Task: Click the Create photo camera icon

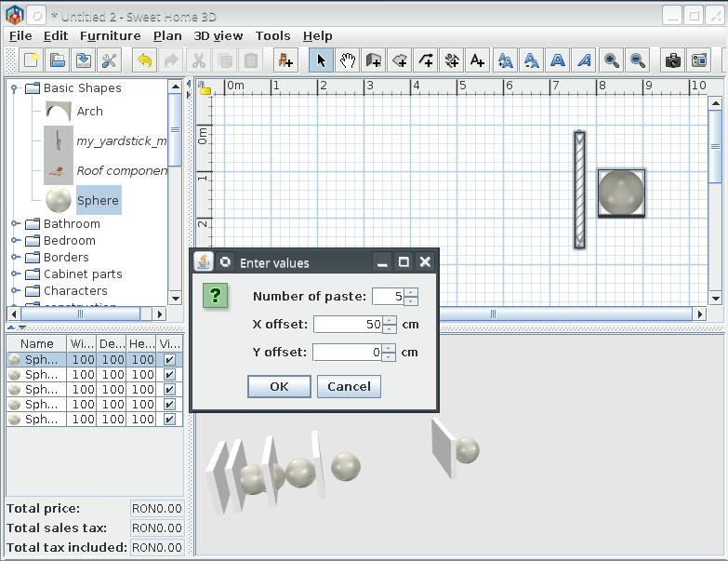Action: (673, 60)
